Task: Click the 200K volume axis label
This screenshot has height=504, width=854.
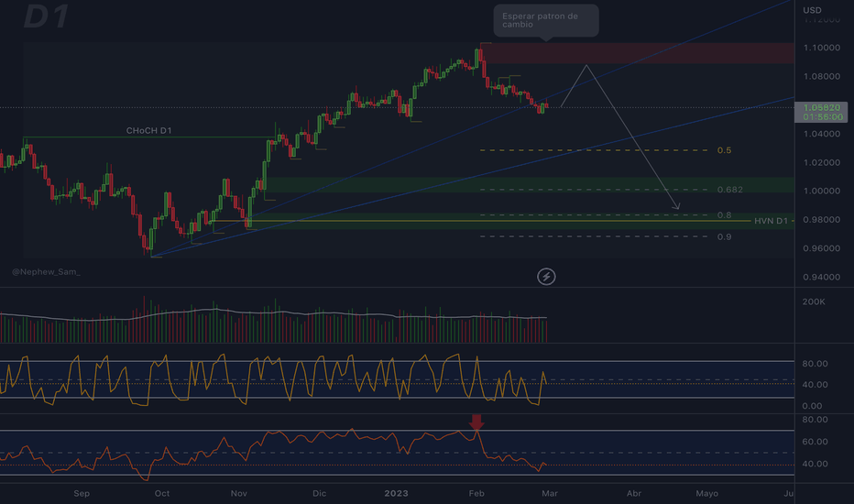Action: pyautogui.click(x=814, y=301)
